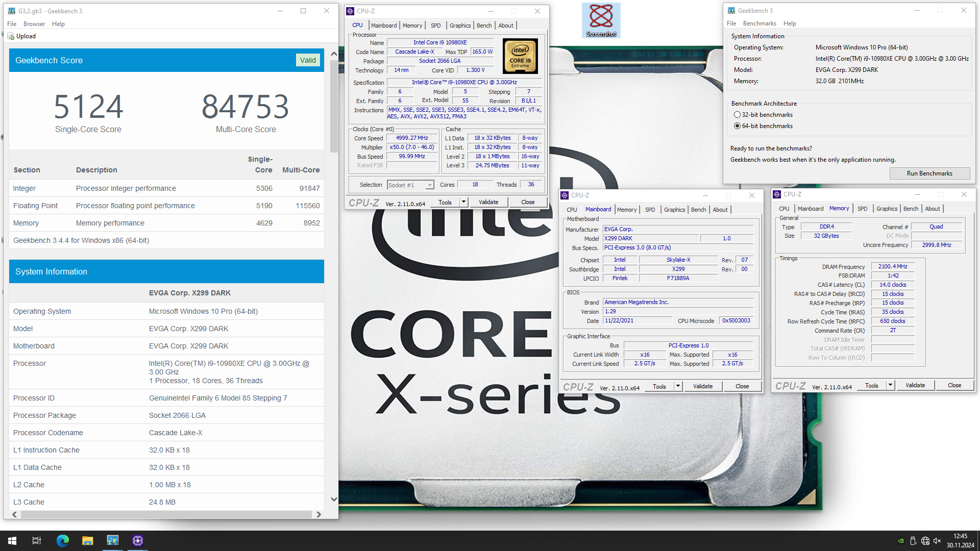The width and height of the screenshot is (980, 551).
Task: Open Tools dropdown arrow in Mainboard window
Action: point(678,386)
